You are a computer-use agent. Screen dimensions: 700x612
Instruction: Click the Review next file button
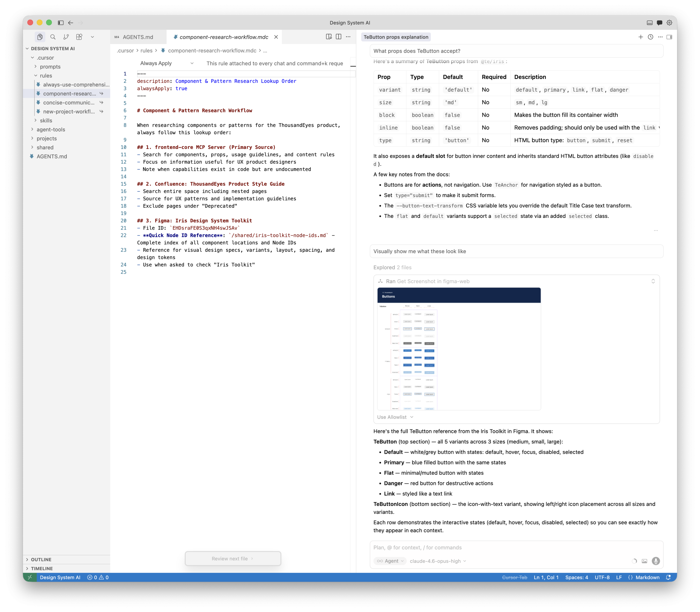point(233,559)
